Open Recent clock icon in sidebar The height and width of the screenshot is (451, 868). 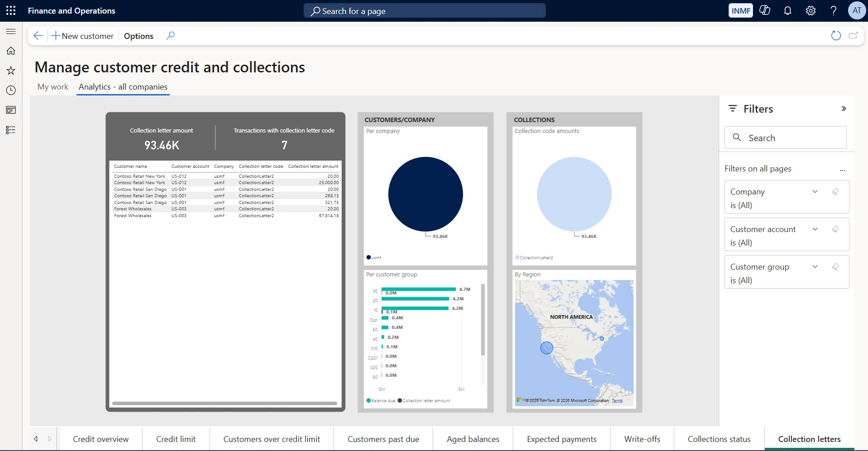click(11, 90)
